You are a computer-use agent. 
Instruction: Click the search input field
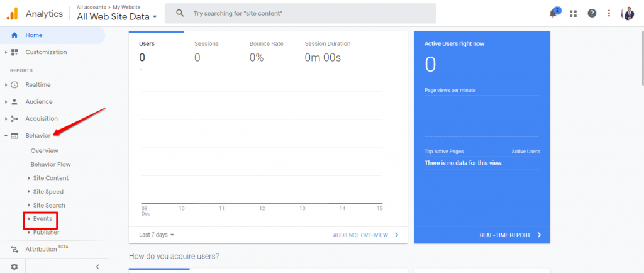point(308,13)
